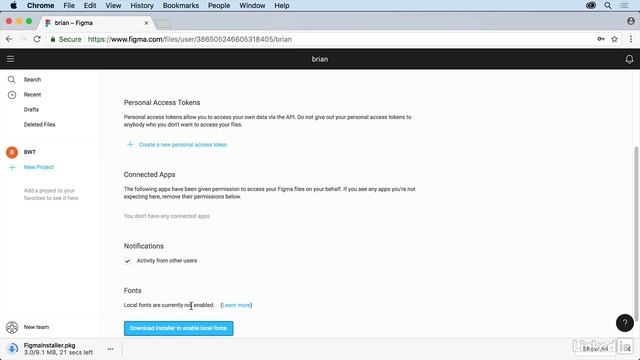Image resolution: width=640 pixels, height=360 pixels.
Task: Open Spotlight search in menu bar
Action: (x=608, y=5)
